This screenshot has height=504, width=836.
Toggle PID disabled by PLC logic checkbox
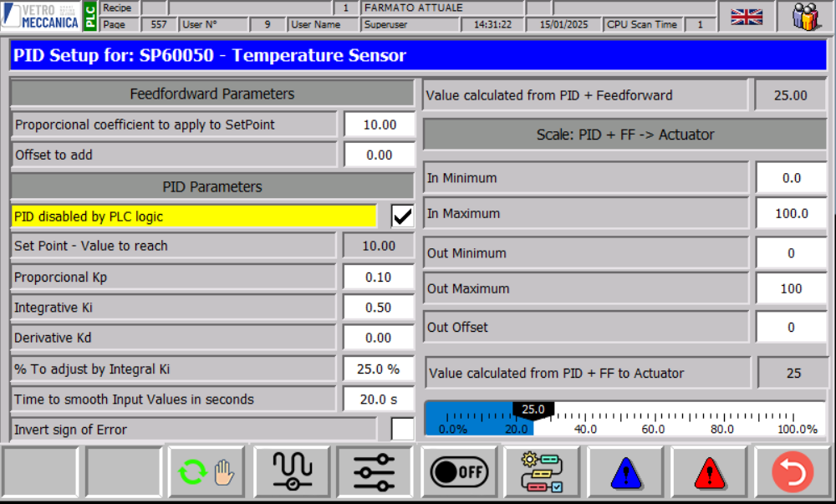click(x=403, y=216)
